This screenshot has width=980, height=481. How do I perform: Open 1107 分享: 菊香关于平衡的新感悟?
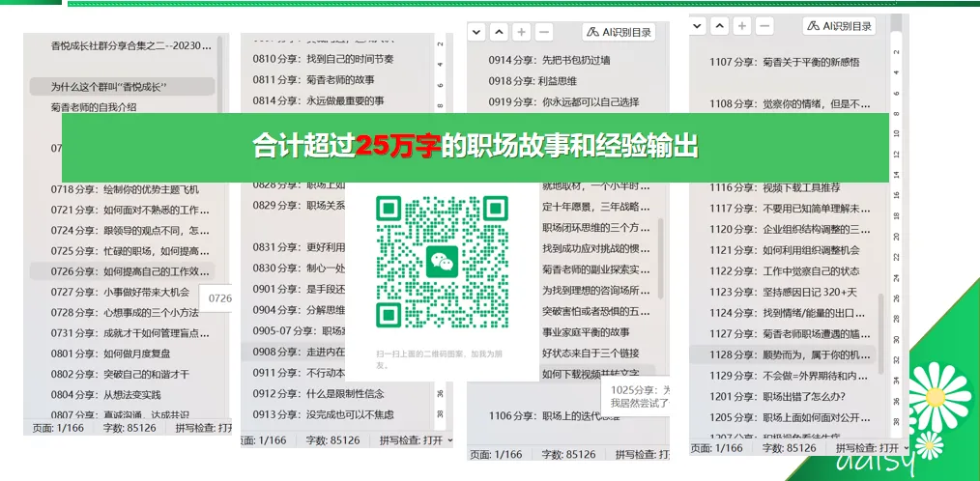(x=785, y=62)
